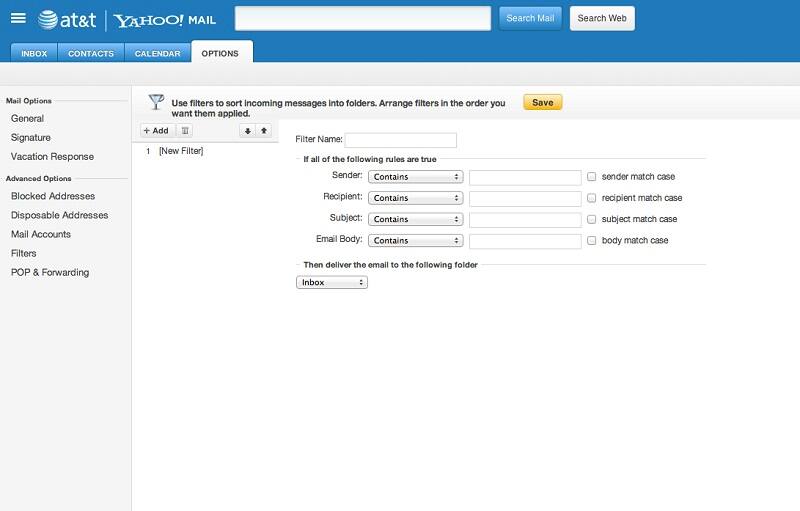The width and height of the screenshot is (800, 511).
Task: Tick the subject match case checkbox
Action: point(592,219)
